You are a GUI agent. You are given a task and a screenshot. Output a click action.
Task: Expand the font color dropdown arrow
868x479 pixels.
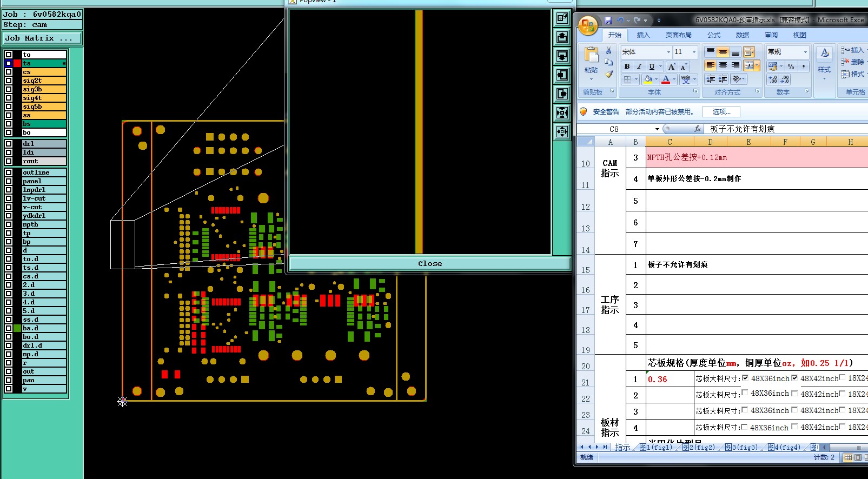(674, 80)
